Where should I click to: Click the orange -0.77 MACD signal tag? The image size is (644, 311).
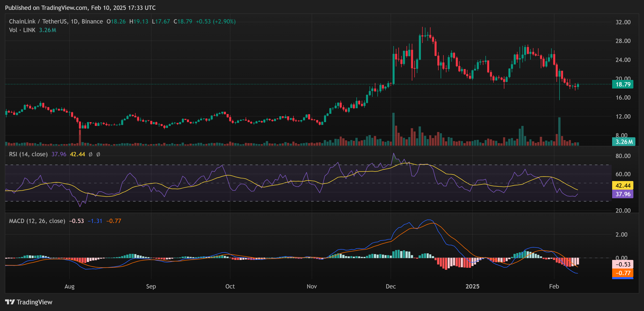tap(623, 273)
